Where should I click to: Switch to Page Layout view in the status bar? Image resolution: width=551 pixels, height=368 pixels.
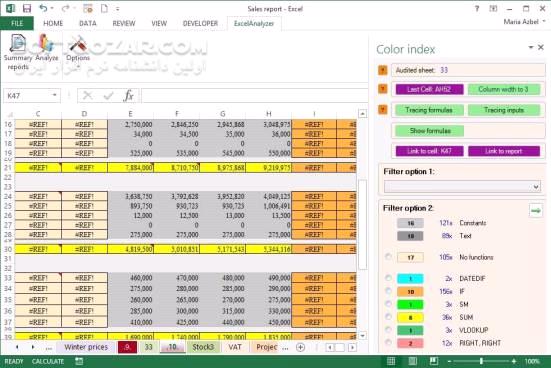[x=413, y=361]
